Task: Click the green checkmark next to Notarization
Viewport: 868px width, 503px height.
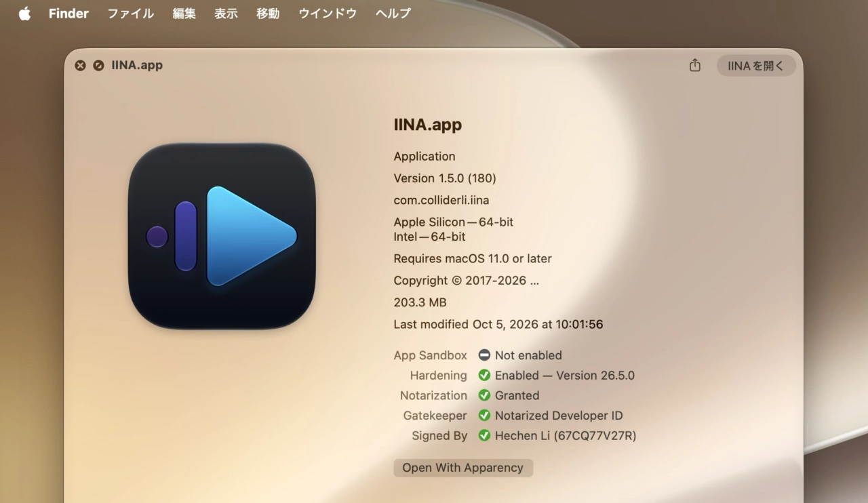Action: pyautogui.click(x=484, y=395)
